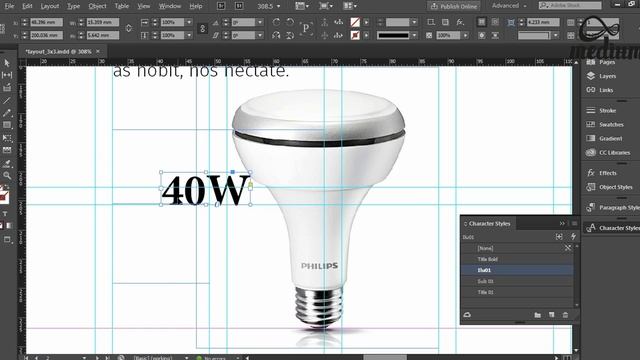This screenshot has width=640, height=360.
Task: Click Create New Style icon
Action: pos(551,315)
